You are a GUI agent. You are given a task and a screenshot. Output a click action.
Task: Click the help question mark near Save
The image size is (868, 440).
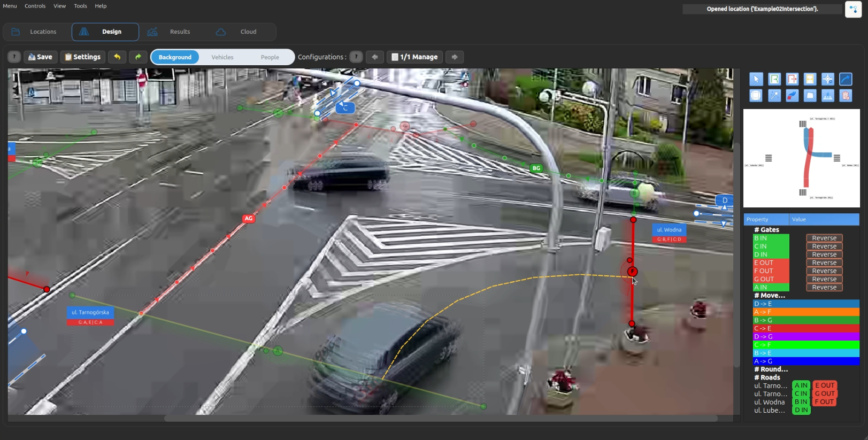[14, 57]
